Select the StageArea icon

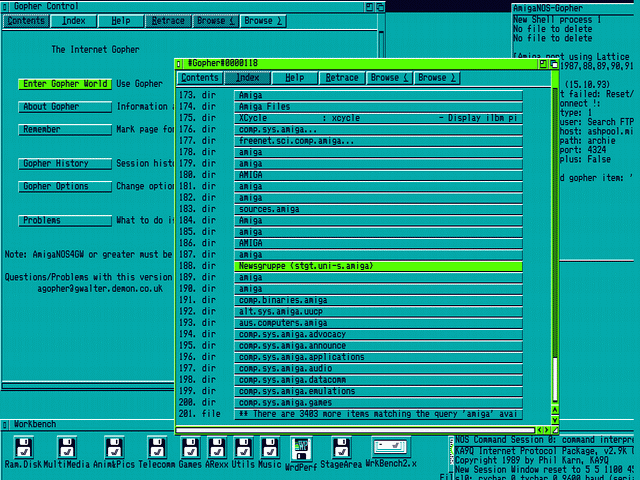[x=339, y=446]
